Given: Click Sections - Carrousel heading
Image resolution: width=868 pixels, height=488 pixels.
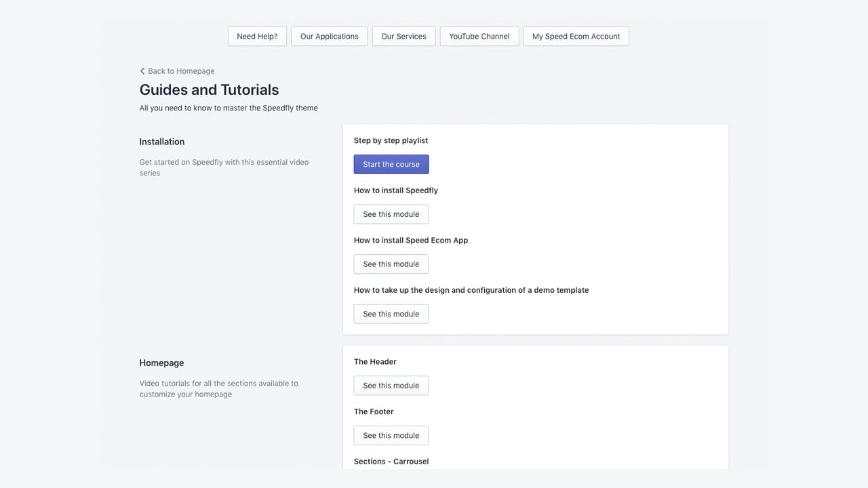Looking at the screenshot, I should (x=391, y=462).
